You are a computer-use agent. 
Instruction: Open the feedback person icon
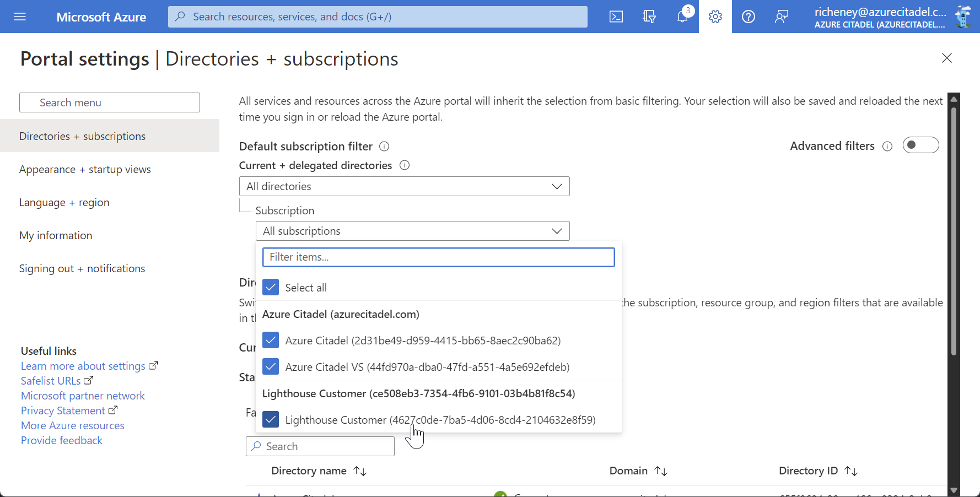pos(781,17)
